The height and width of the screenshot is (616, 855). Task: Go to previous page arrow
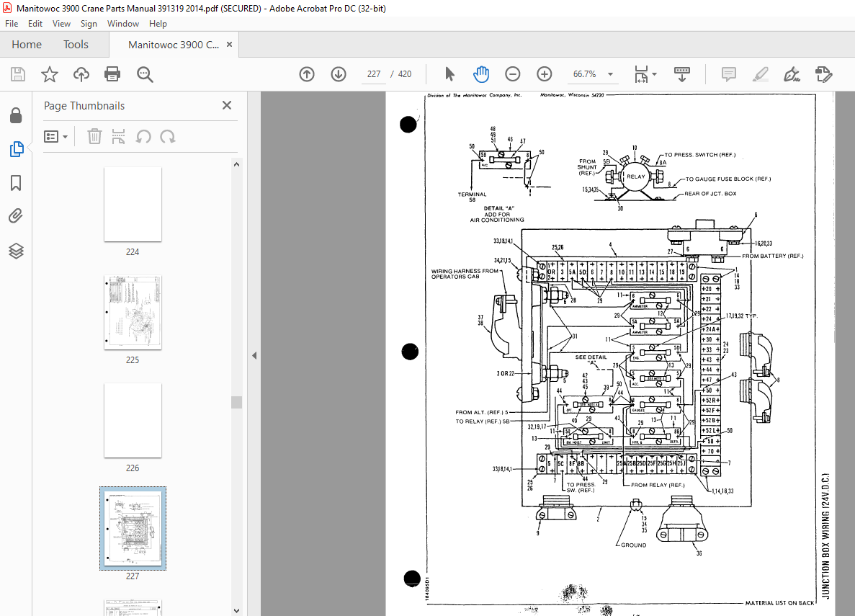pos(307,74)
